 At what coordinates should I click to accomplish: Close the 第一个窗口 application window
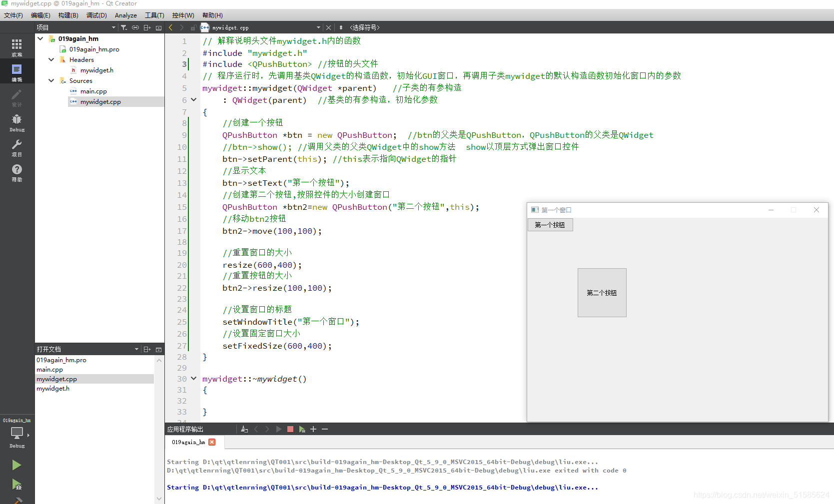pyautogui.click(x=817, y=210)
